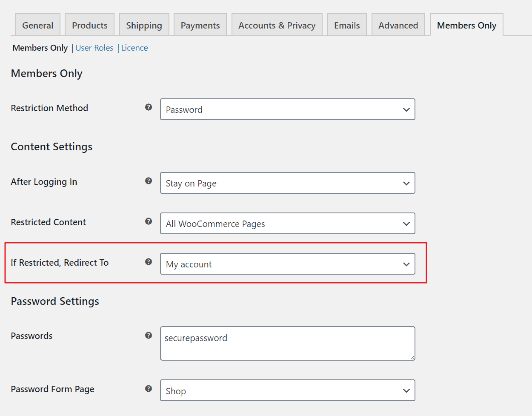The width and height of the screenshot is (532, 416).
Task: Click the Restriction Method label
Action: (x=49, y=108)
